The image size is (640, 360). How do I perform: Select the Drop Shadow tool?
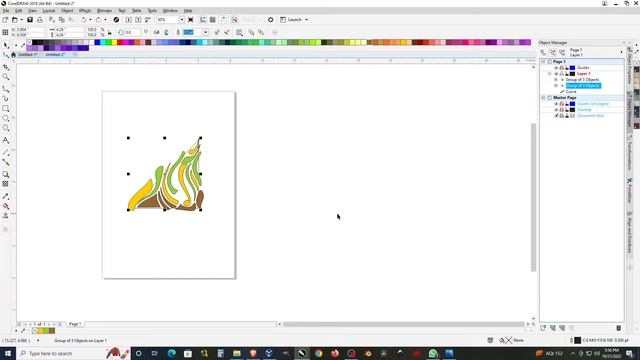pos(6,174)
